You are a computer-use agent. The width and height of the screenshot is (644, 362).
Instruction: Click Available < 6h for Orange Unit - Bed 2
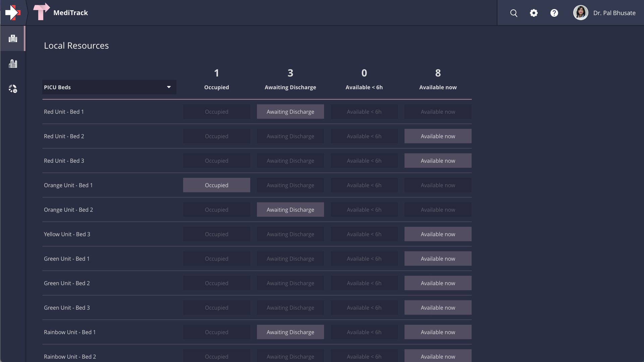click(364, 209)
